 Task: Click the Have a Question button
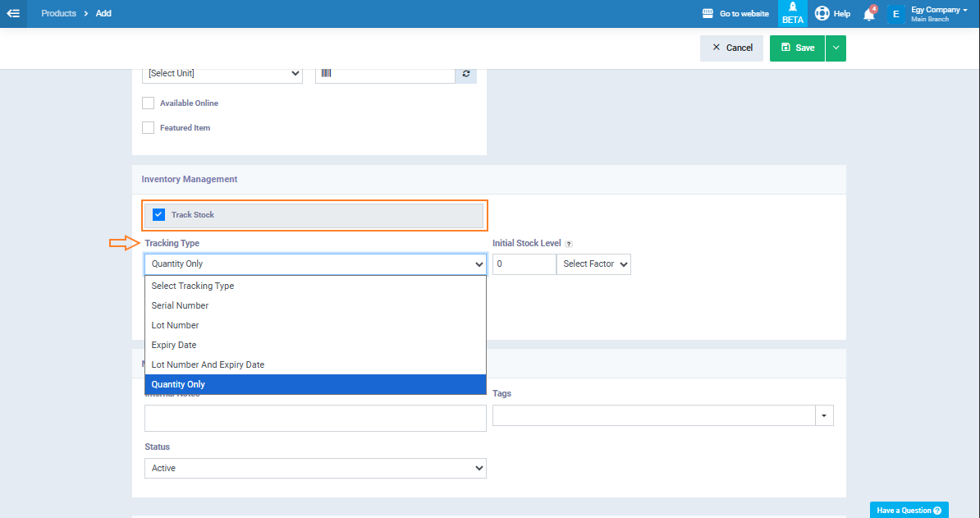[909, 510]
